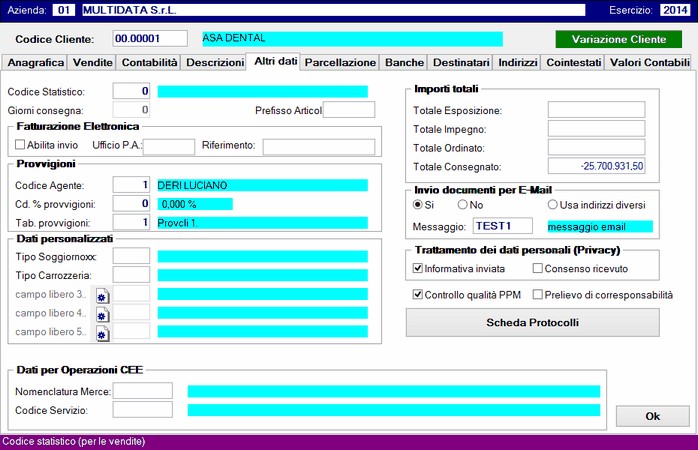The width and height of the screenshot is (698, 450).
Task: Check Prelievo di corresponsabilità
Action: 538,295
